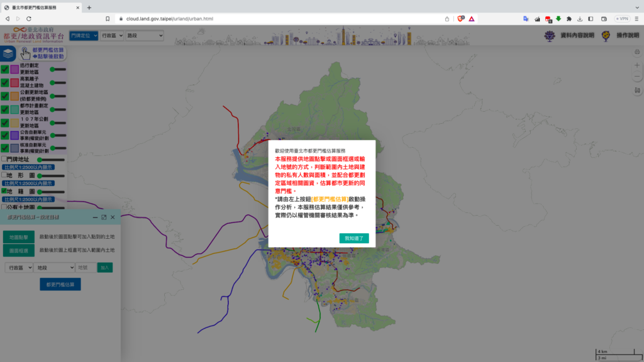Viewport: 644px width, 362px height.
Task: Close the 都更門檻估算 panel
Action: pyautogui.click(x=113, y=217)
